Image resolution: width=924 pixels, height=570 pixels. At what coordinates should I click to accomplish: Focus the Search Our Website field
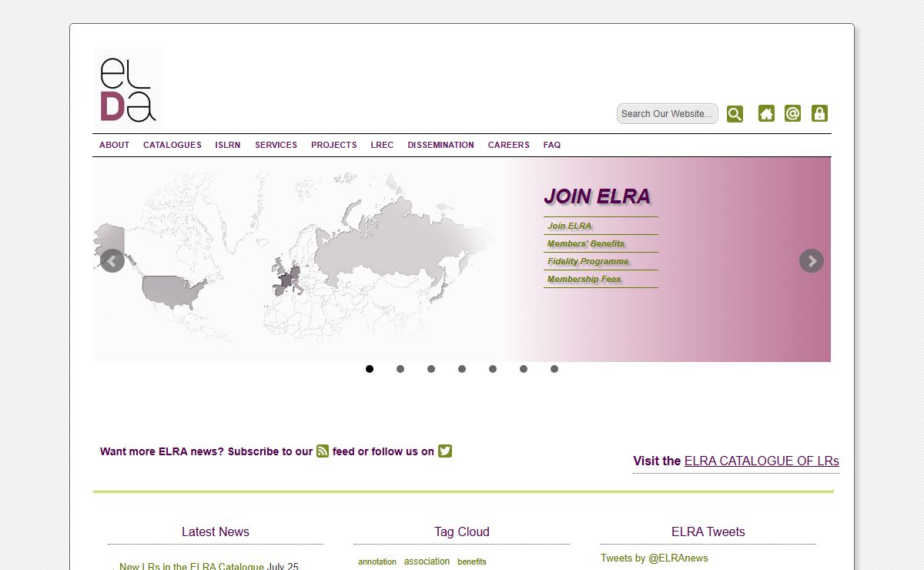click(668, 114)
